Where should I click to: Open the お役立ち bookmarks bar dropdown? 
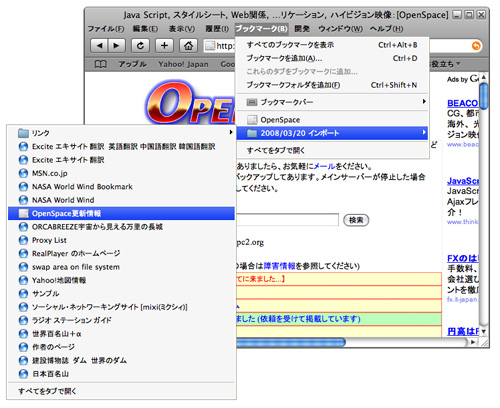(445, 64)
